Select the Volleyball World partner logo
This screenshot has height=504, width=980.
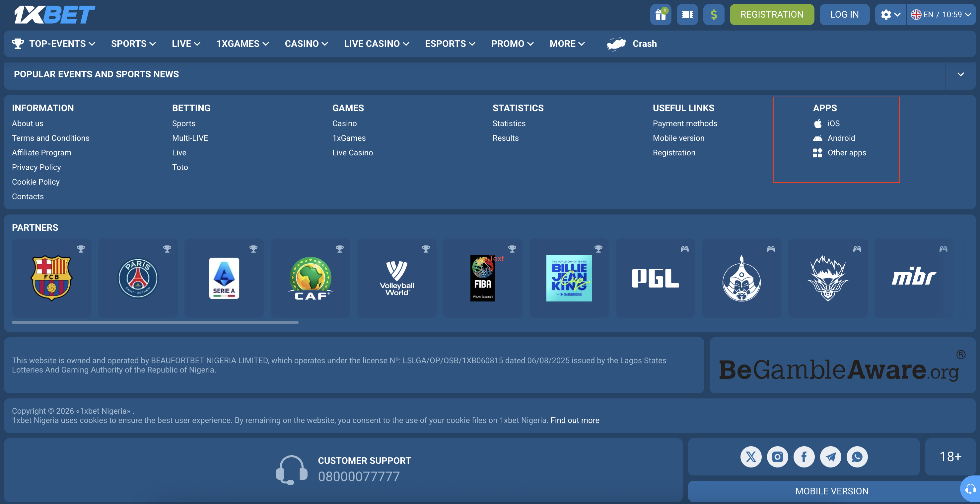[x=397, y=278]
